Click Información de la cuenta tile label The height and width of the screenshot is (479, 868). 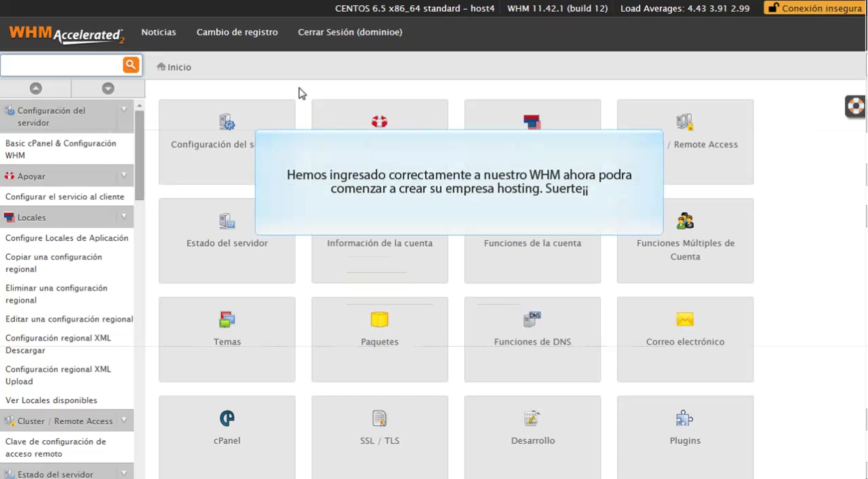click(380, 243)
